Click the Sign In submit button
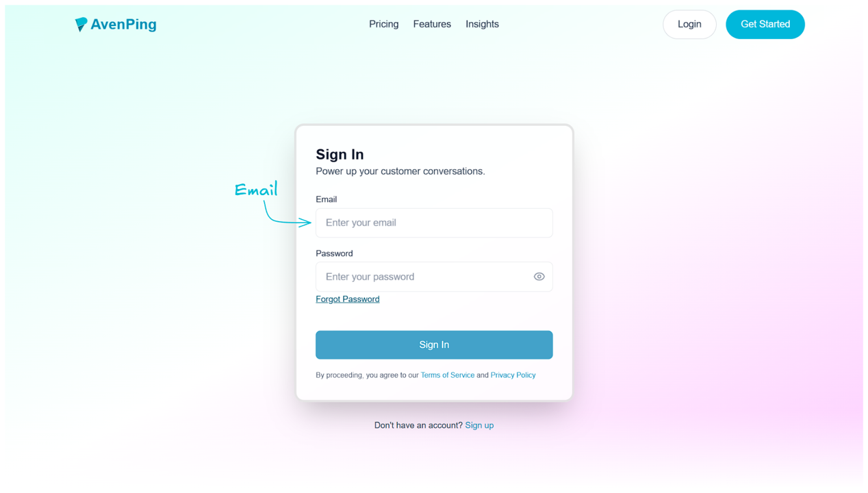The width and height of the screenshot is (868, 493). pos(434,344)
